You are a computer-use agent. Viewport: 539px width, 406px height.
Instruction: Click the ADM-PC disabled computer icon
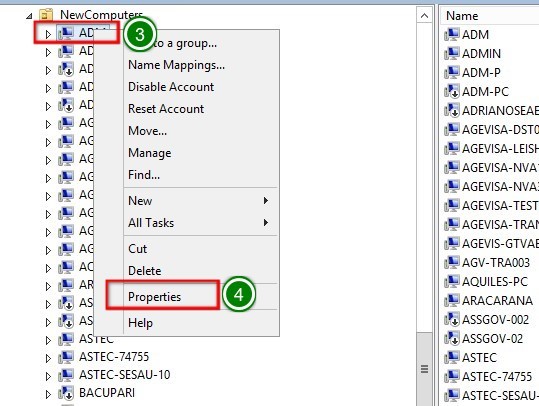pyautogui.click(x=452, y=91)
